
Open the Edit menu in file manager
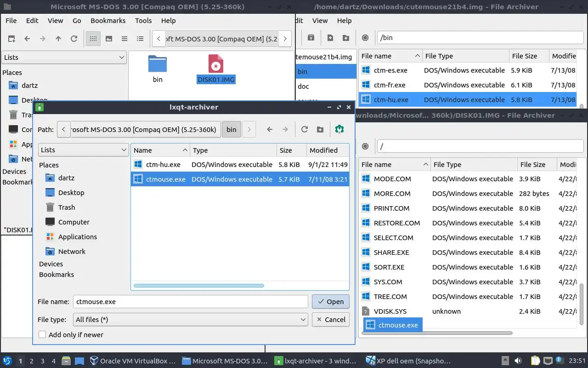32,21
